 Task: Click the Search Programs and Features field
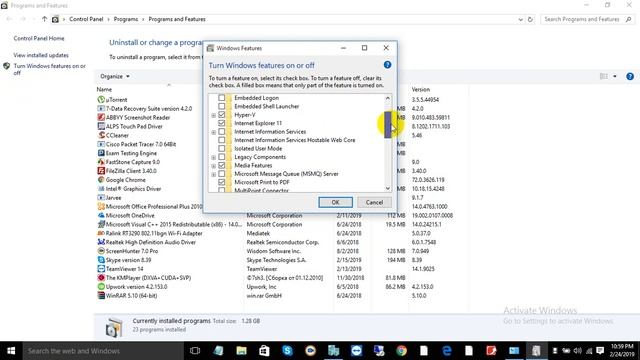pos(587,19)
